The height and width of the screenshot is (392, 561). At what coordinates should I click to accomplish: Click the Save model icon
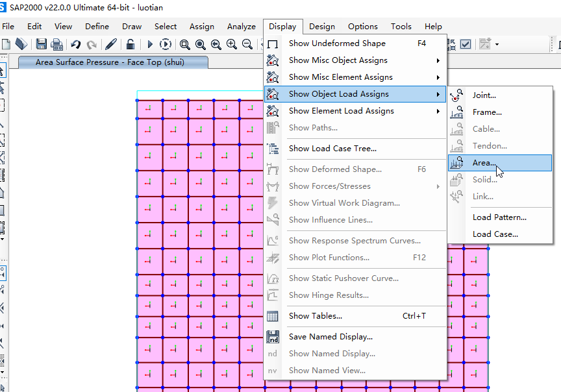pos(41,44)
